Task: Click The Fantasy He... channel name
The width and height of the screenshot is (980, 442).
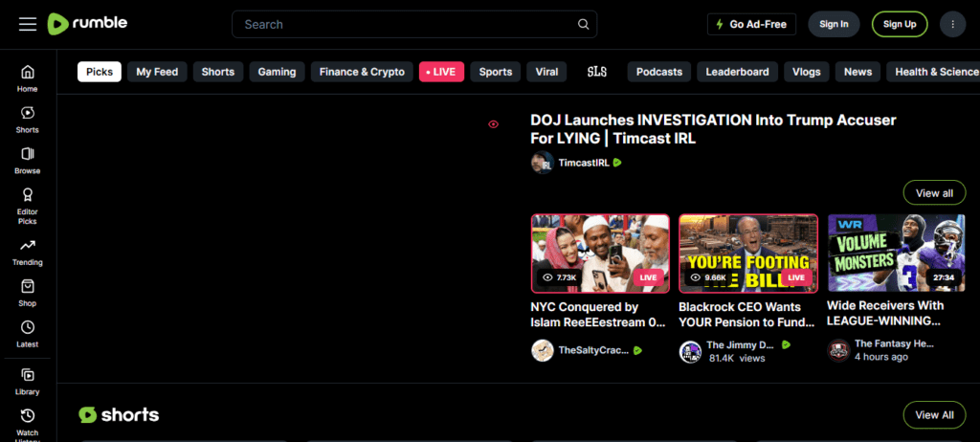Action: [894, 343]
